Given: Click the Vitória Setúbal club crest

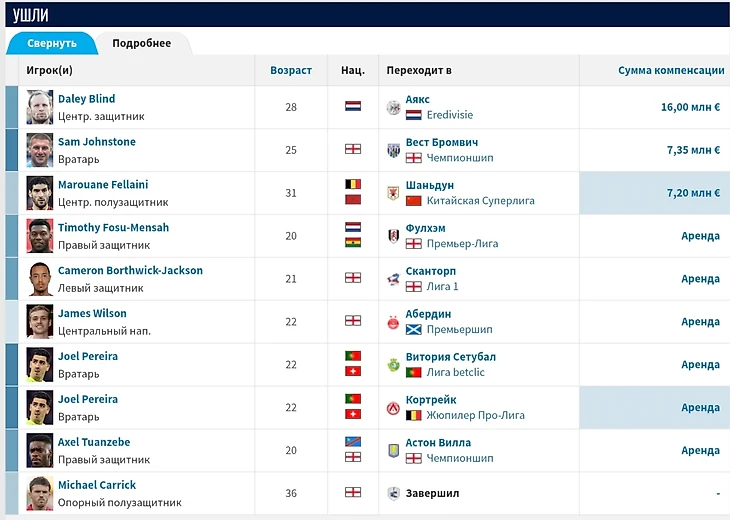Looking at the screenshot, I should (x=393, y=365).
